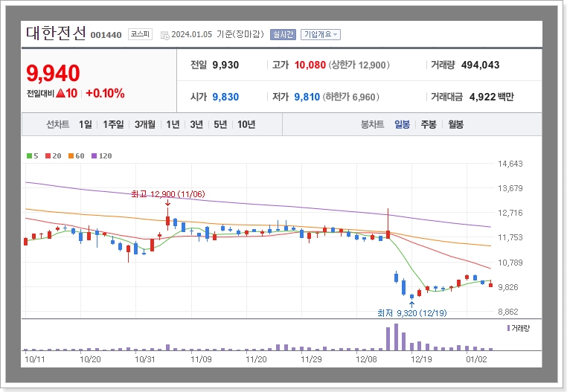Click the 하한가 6,960 text
The width and height of the screenshot is (567, 392).
(x=351, y=97)
